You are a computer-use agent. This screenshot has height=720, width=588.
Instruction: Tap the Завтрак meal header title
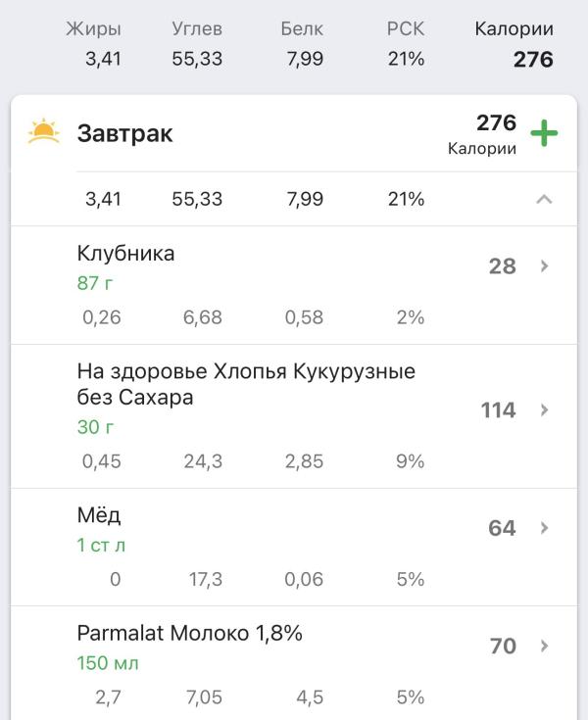pyautogui.click(x=125, y=133)
